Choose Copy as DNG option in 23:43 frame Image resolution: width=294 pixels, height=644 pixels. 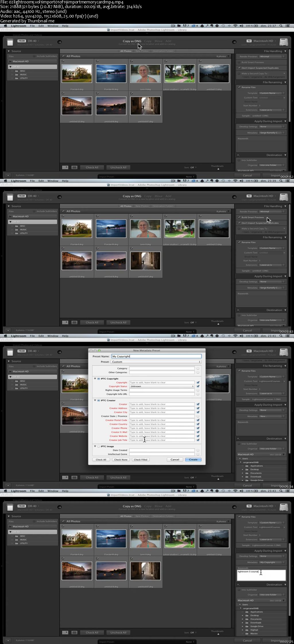[132, 506]
